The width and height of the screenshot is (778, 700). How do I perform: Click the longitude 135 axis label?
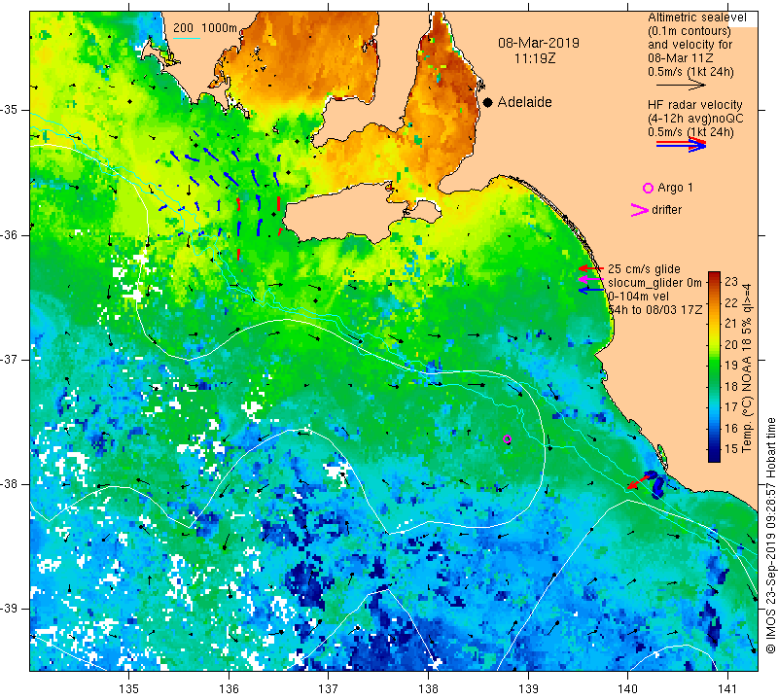(x=129, y=688)
